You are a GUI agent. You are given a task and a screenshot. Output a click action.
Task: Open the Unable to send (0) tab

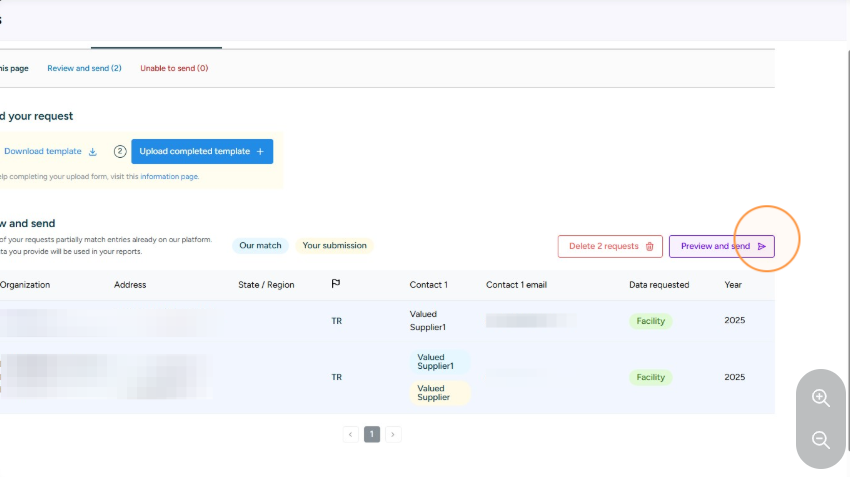174,68
